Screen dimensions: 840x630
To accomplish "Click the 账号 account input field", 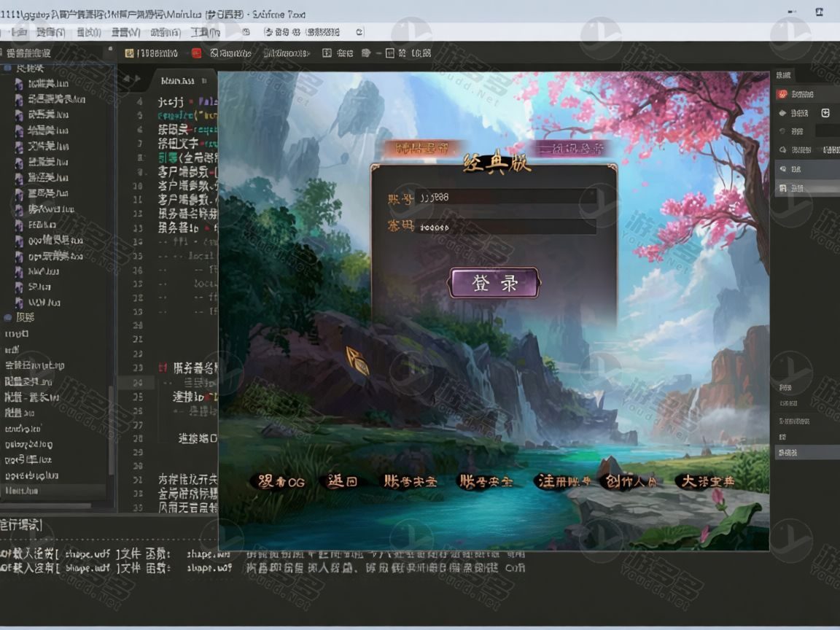I will pyautogui.click(x=505, y=197).
